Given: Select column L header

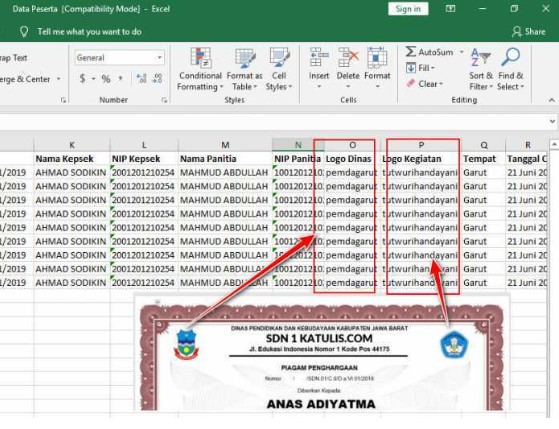Looking at the screenshot, I should [144, 145].
